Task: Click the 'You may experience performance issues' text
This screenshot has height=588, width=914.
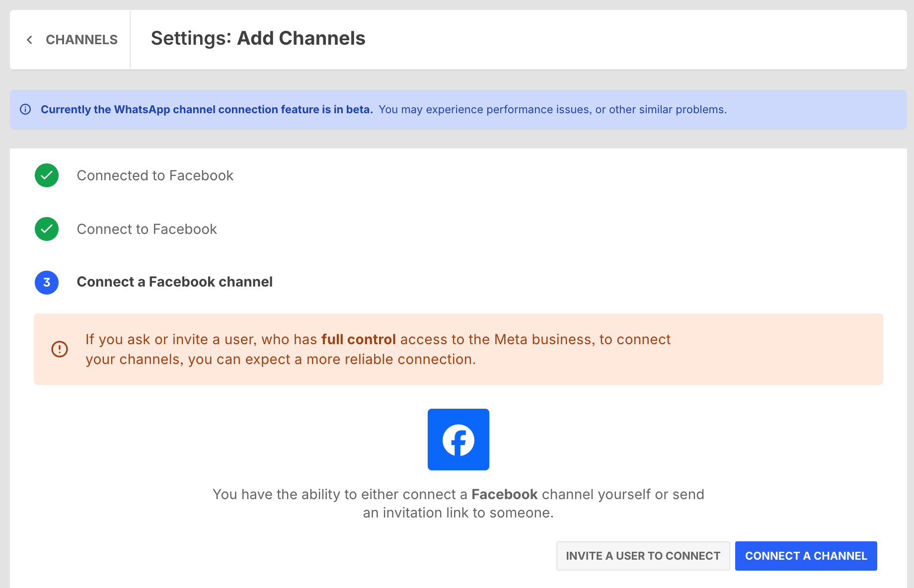Action: [x=552, y=109]
